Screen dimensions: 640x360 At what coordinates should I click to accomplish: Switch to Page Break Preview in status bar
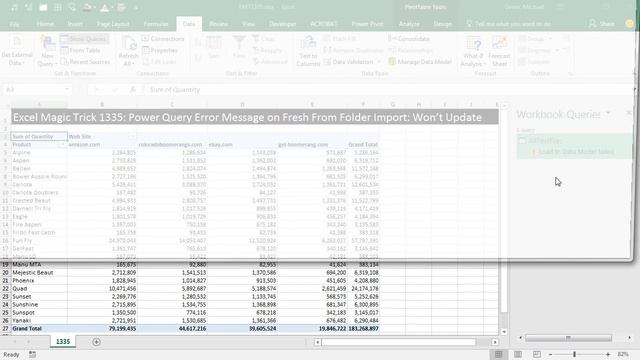tap(537, 355)
